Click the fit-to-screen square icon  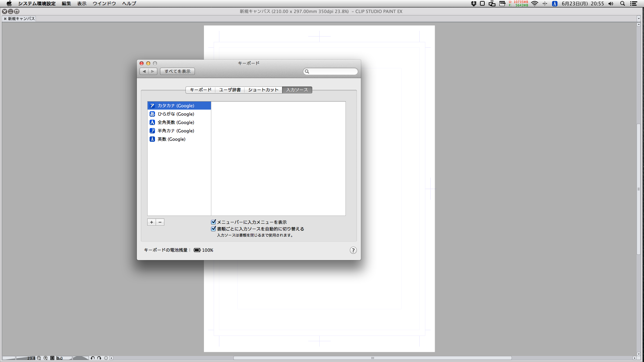[x=52, y=358]
